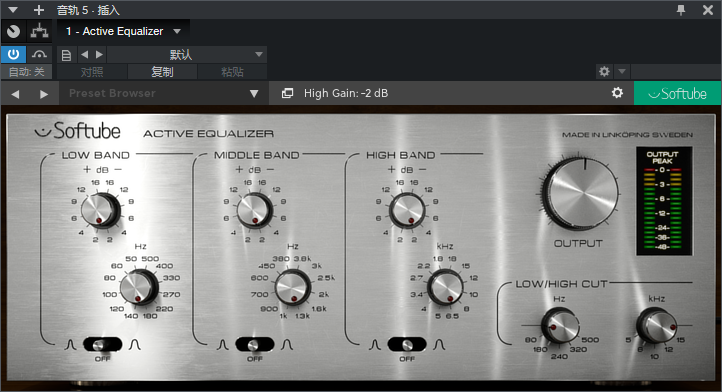Select narrow bell icon in High Band
The width and height of the screenshot is (722, 392).
[375, 345]
